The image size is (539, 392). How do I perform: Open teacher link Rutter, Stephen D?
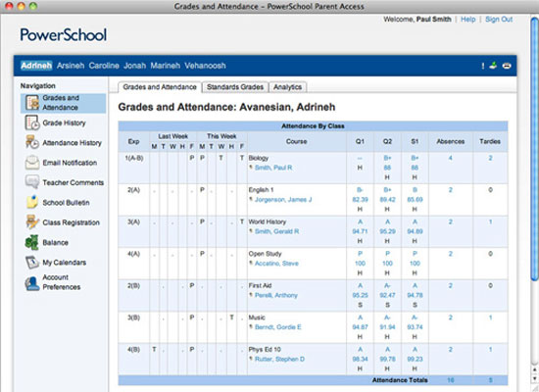279,359
